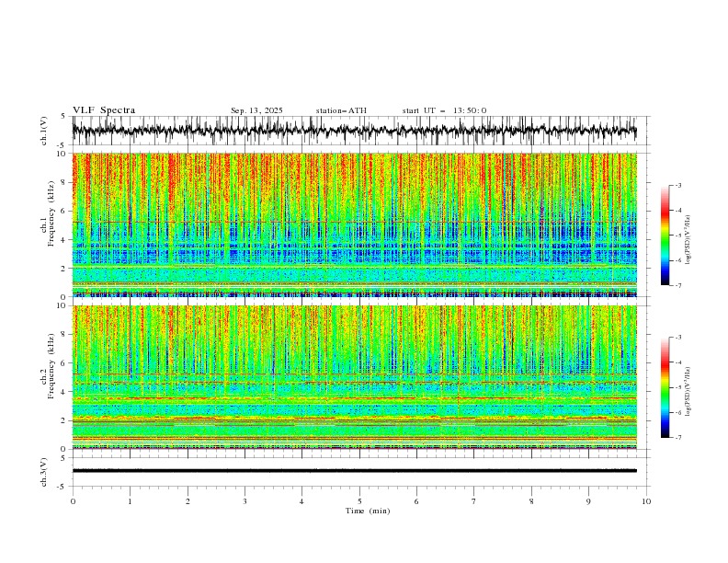Click the ch.2 spectrogram panel

pyautogui.click(x=355, y=377)
